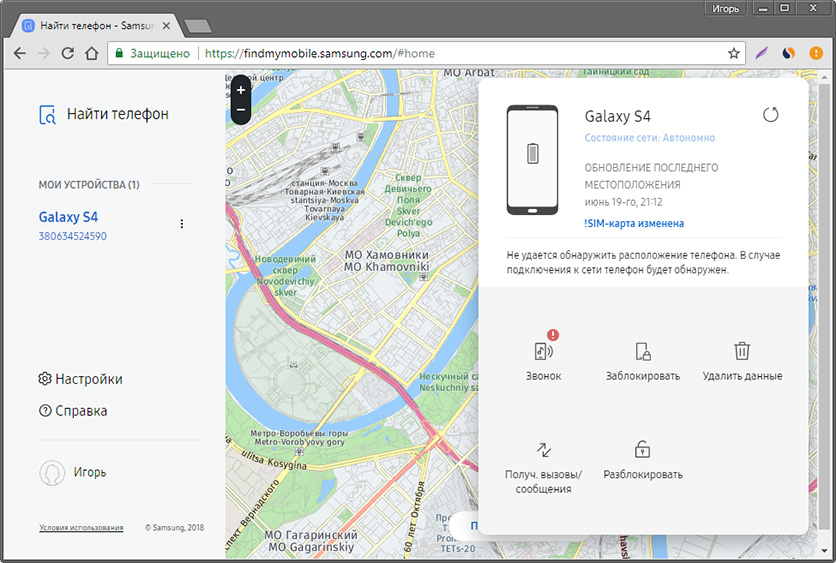The image size is (836, 563).
Task: Select the Найти телефон browser tab
Action: point(96,26)
